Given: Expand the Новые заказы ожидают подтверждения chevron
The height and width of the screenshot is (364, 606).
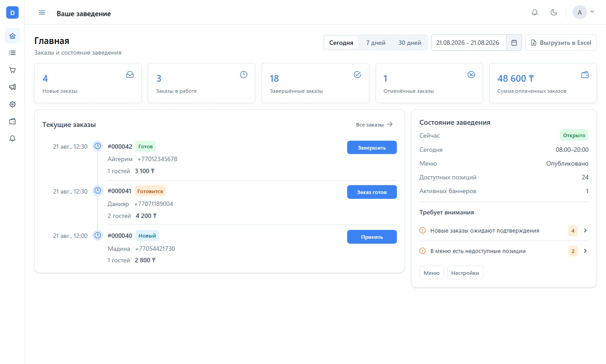Looking at the screenshot, I should point(585,230).
